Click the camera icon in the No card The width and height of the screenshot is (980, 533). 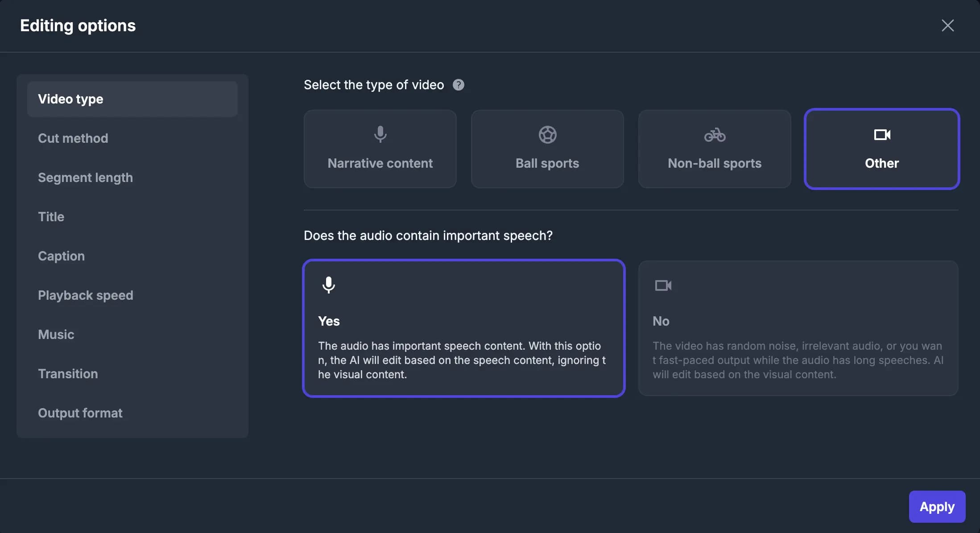pyautogui.click(x=663, y=285)
